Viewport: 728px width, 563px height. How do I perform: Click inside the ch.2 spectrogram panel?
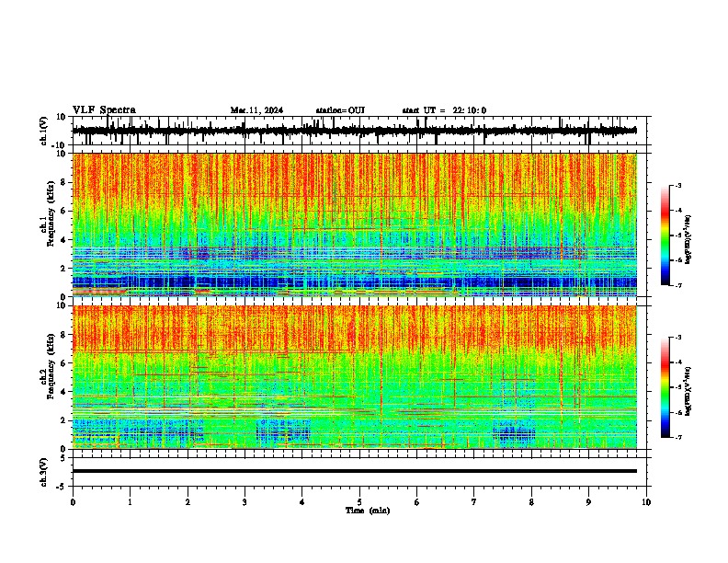tap(355, 377)
